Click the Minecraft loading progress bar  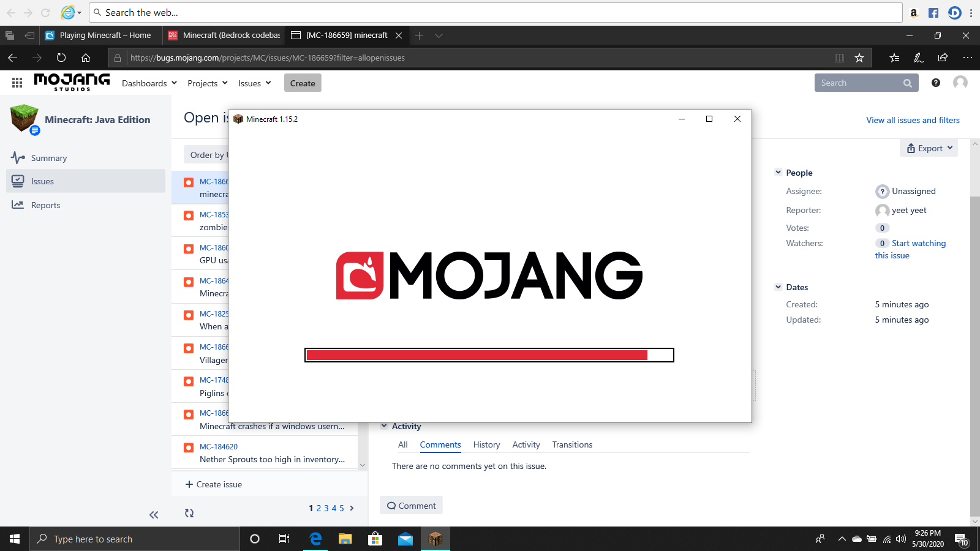(x=489, y=355)
